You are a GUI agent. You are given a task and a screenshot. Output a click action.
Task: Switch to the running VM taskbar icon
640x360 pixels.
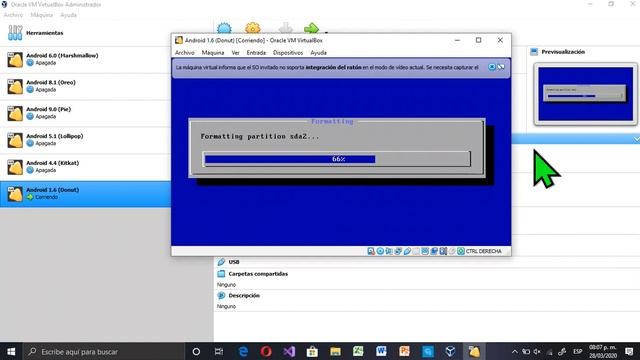pyautogui.click(x=473, y=351)
